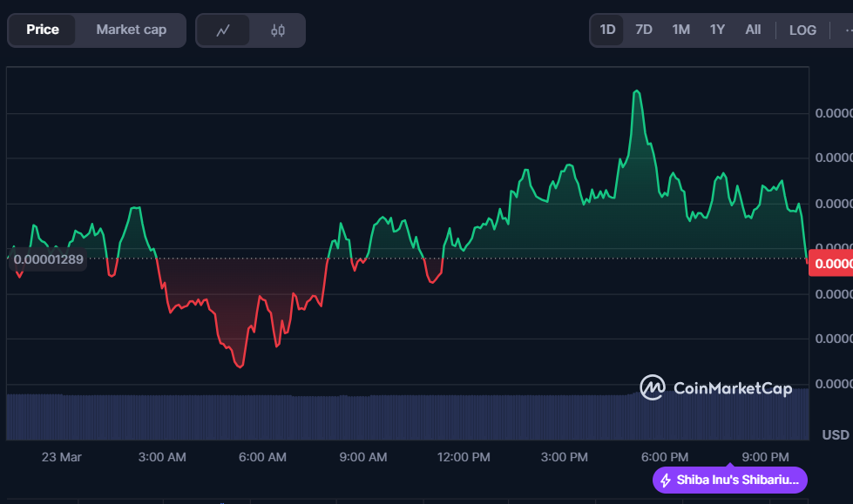Click the 12:00 PM time axis label
This screenshot has height=504, width=853.
click(464, 457)
